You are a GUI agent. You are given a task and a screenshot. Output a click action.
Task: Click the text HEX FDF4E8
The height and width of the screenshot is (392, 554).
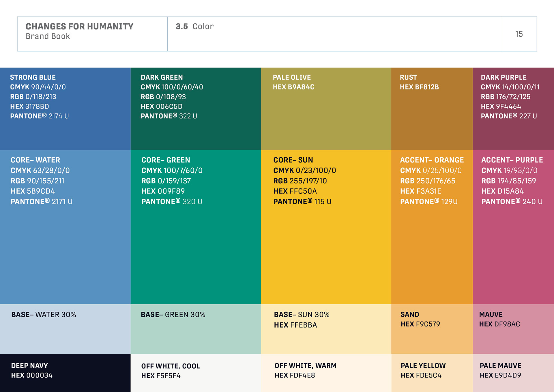[295, 376]
